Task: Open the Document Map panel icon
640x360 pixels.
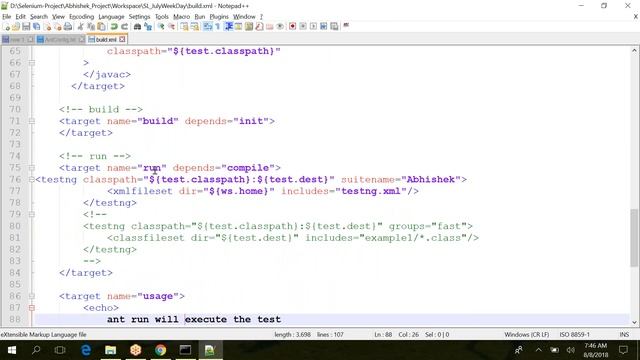Action: [x=249, y=26]
